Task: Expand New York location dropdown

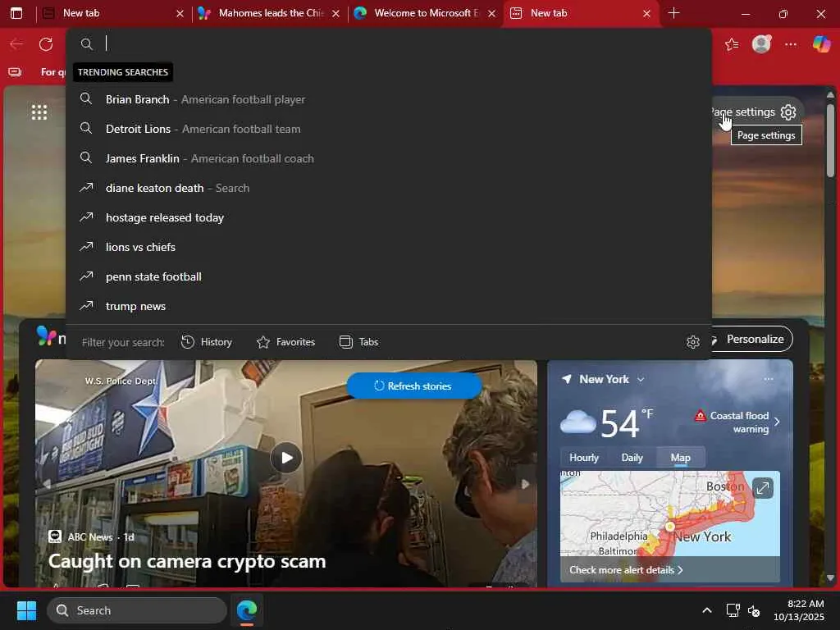Action: coord(641,379)
